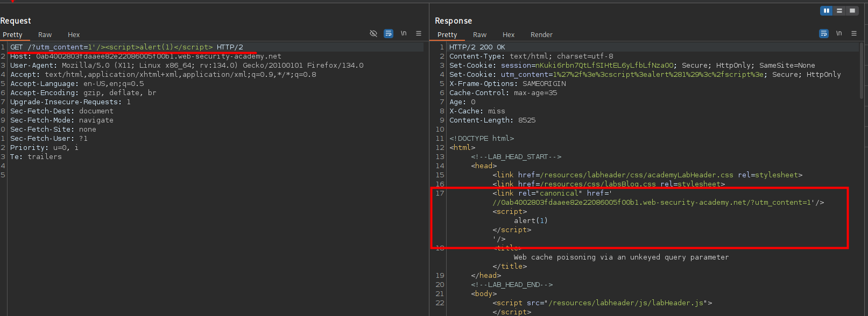Click Sec-Fetch-Site: none line
868x316 pixels.
(x=53, y=130)
